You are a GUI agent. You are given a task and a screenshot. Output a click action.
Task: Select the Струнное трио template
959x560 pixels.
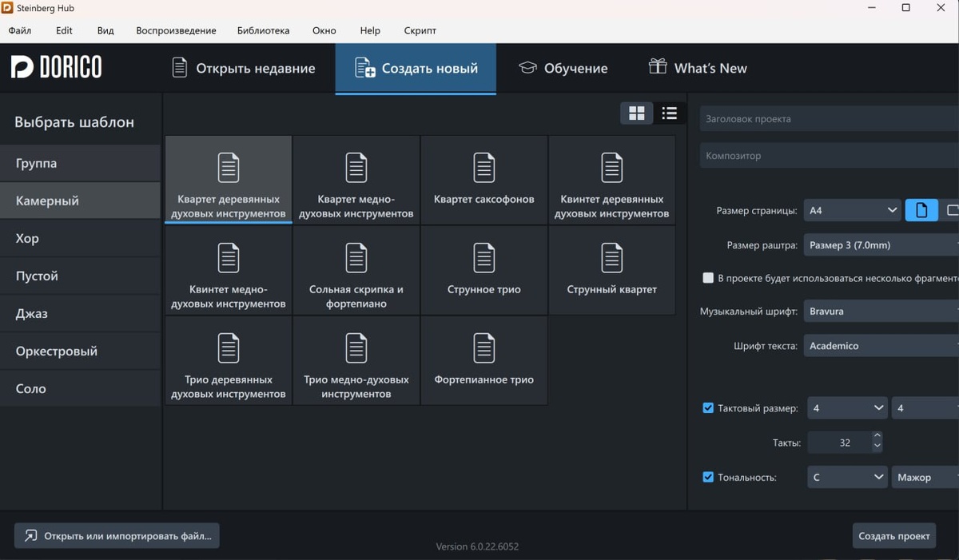[x=484, y=270]
